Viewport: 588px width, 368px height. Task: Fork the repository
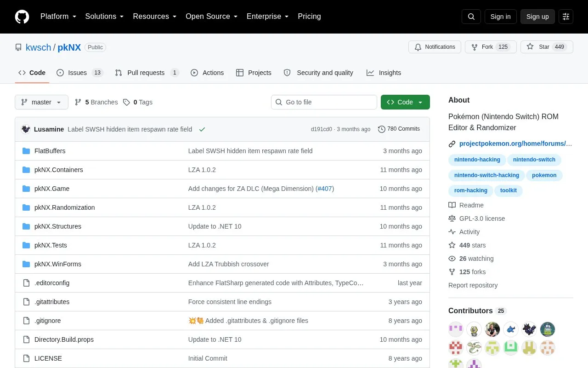point(491,47)
